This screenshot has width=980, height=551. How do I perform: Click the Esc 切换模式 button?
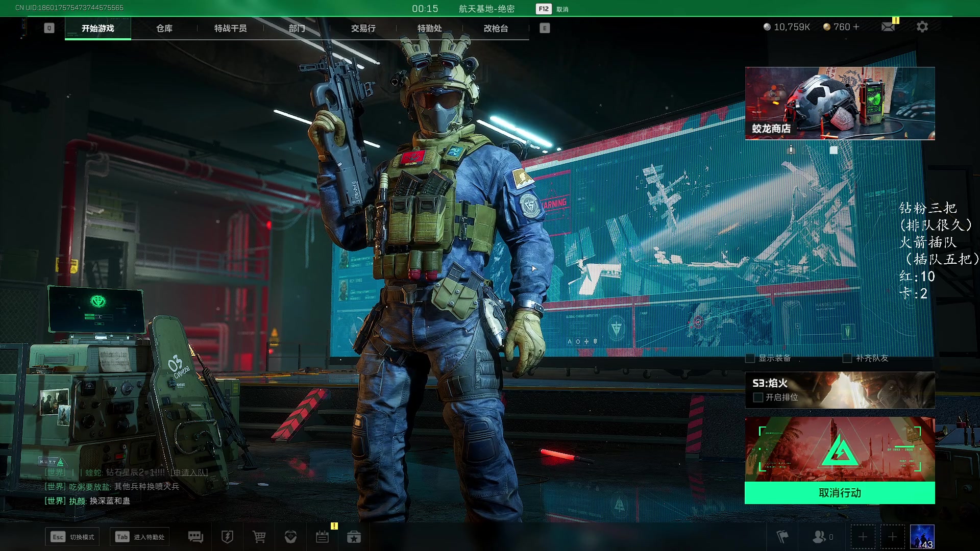click(72, 537)
